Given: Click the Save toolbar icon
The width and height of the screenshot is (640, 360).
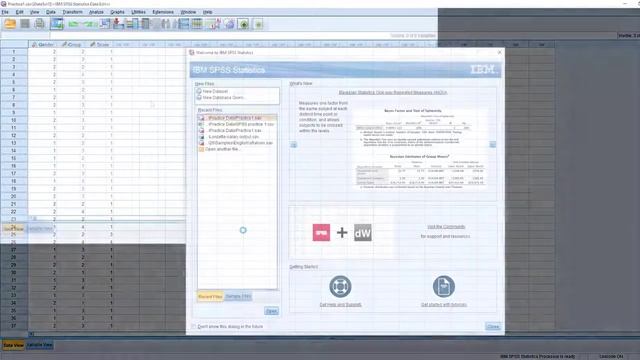Looking at the screenshot, I should (x=25, y=24).
